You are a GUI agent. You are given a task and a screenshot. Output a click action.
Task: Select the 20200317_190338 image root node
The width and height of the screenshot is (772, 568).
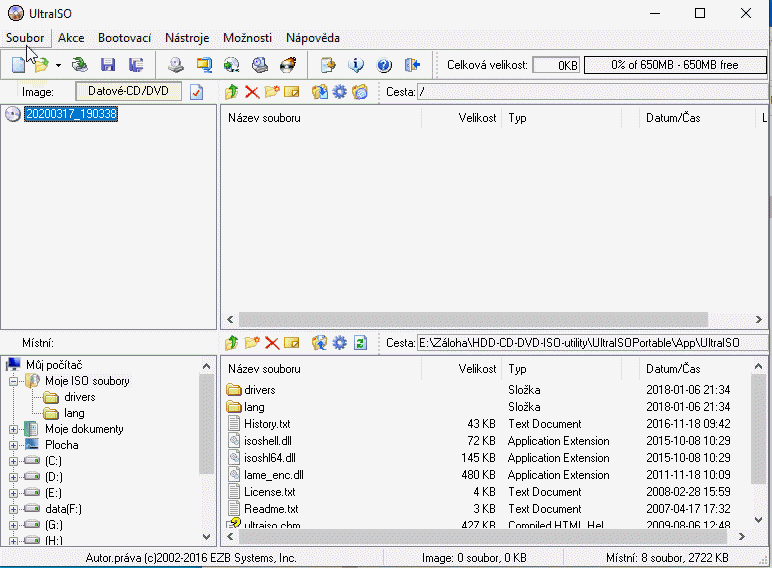(71, 114)
